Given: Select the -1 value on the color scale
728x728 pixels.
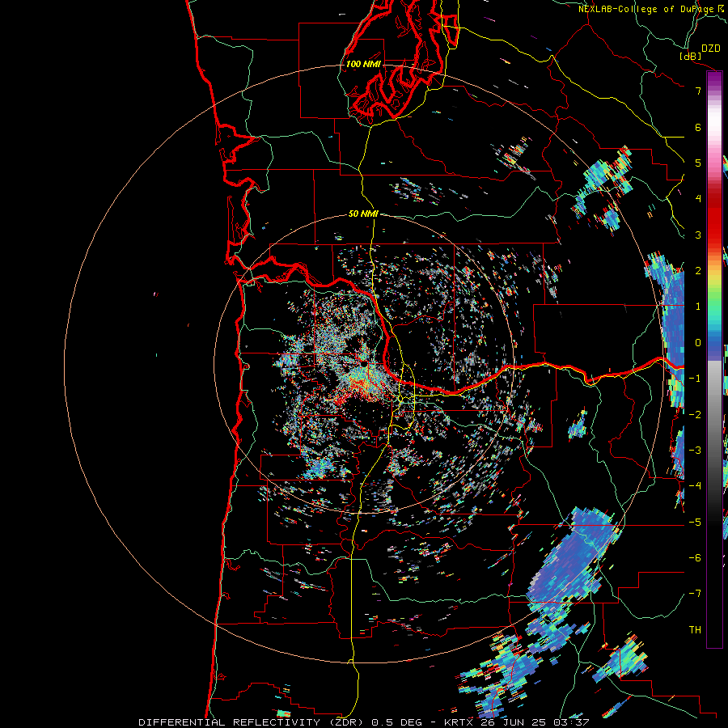Looking at the screenshot, I should (695, 379).
